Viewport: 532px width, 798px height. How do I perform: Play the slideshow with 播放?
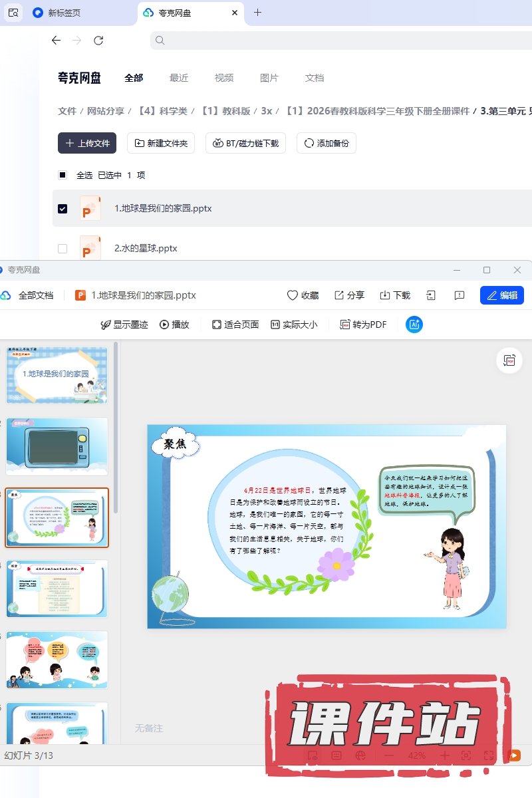(x=174, y=325)
